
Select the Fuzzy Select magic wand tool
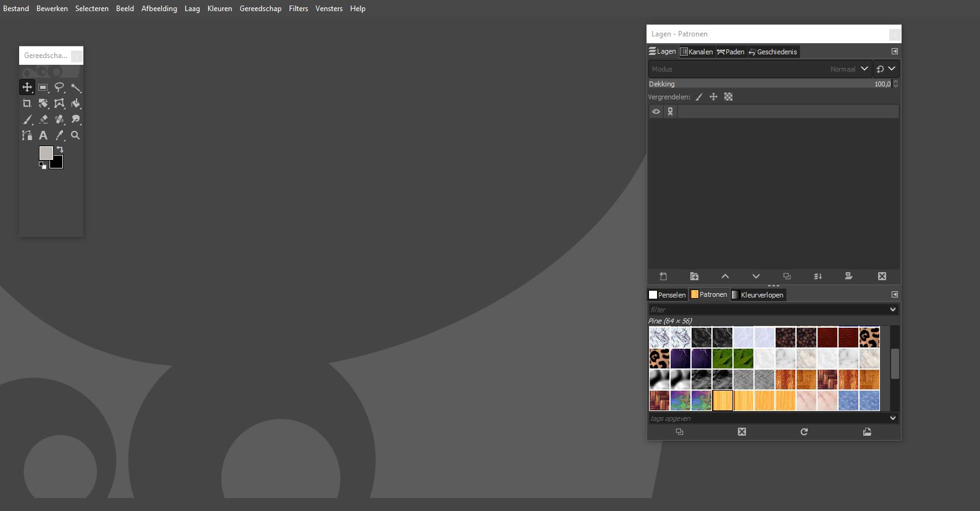pyautogui.click(x=75, y=88)
